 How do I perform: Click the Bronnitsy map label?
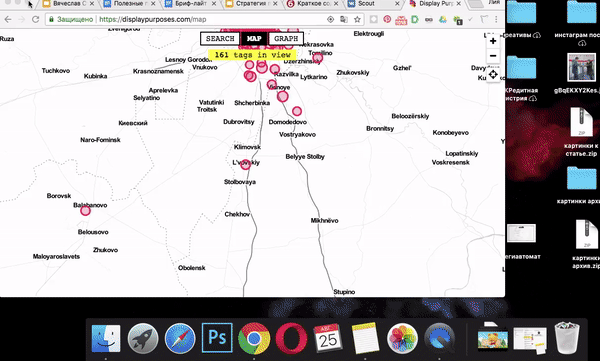click(x=380, y=129)
